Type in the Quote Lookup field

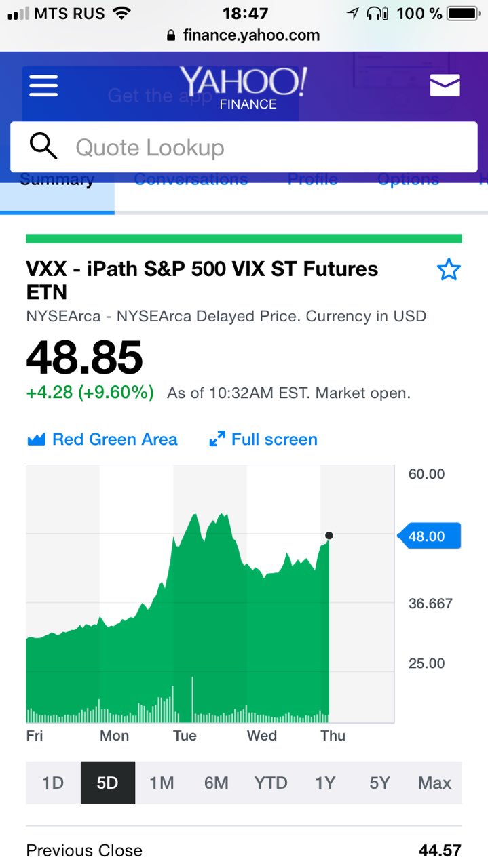coord(271,147)
